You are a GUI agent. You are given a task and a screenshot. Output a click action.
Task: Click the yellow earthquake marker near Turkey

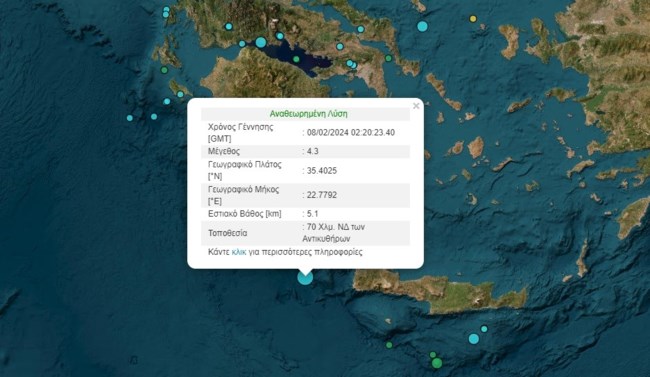click(473, 19)
